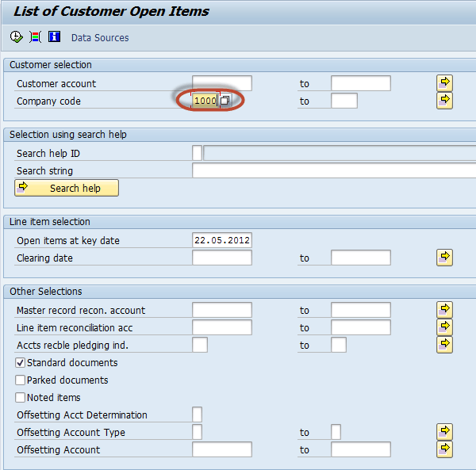Click the Open items at key date field

click(221, 241)
